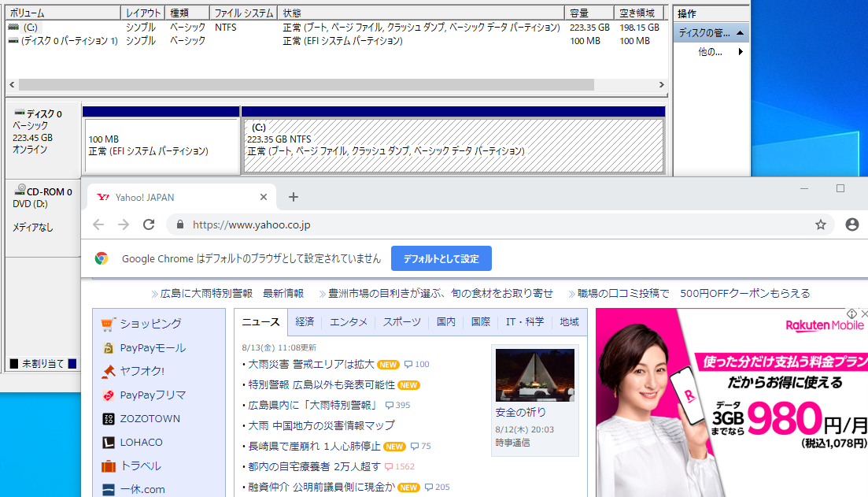Click the ショッピング cart icon

tap(108, 325)
